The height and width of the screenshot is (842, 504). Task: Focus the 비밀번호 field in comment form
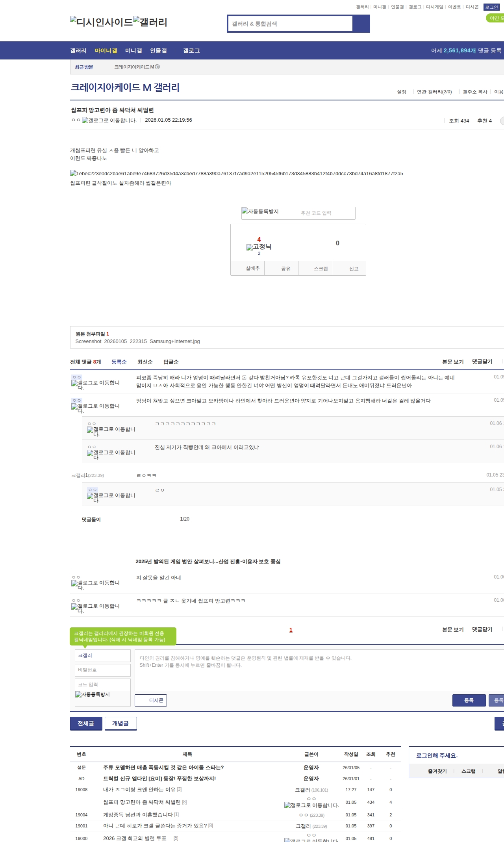(103, 670)
